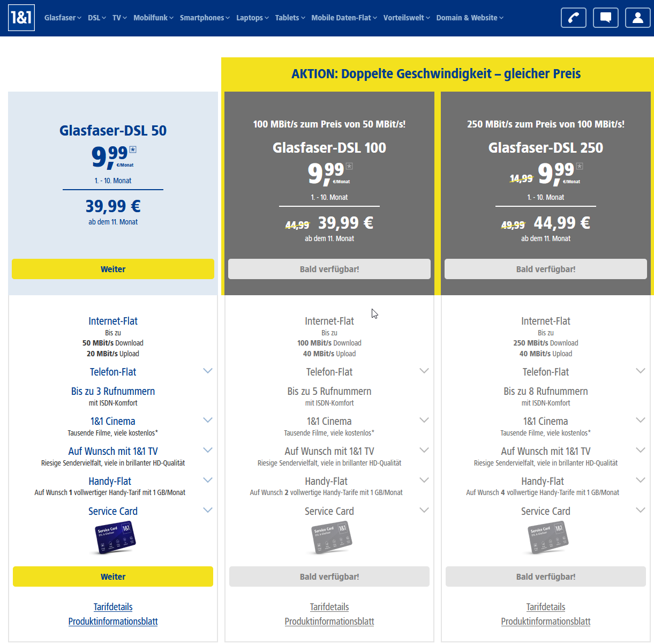
Task: Expand 1&1 Cinema in DSL 100 column
Action: [x=424, y=420]
